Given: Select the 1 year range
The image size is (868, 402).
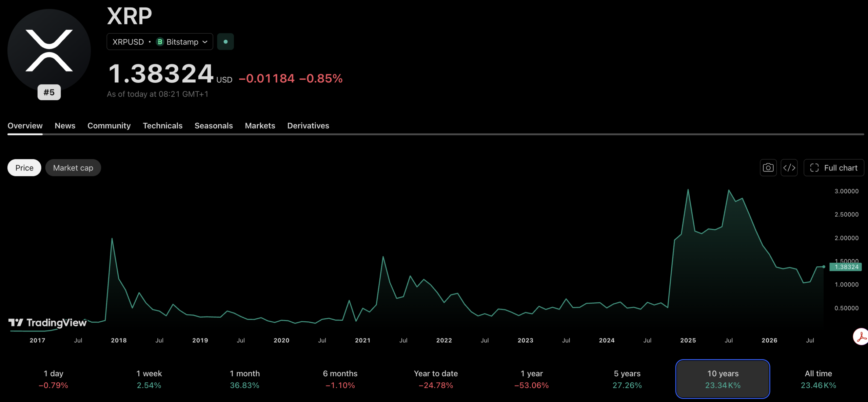Looking at the screenshot, I should tap(531, 379).
